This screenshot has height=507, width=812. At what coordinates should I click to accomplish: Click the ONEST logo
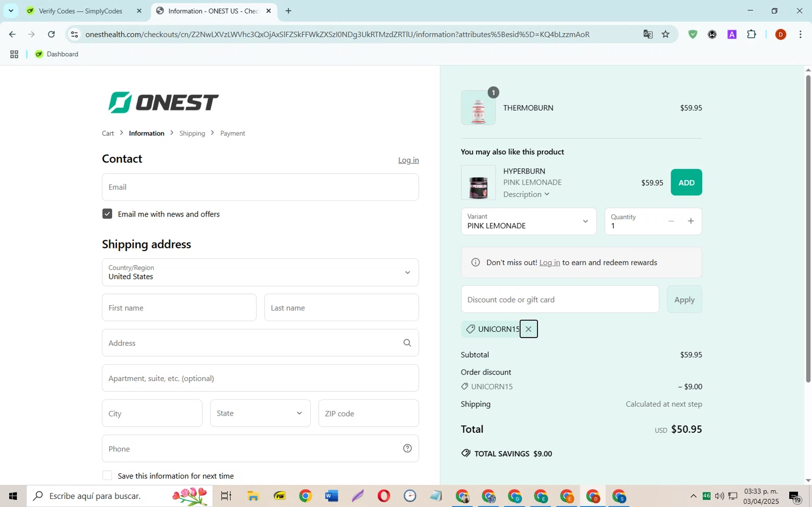(x=163, y=102)
